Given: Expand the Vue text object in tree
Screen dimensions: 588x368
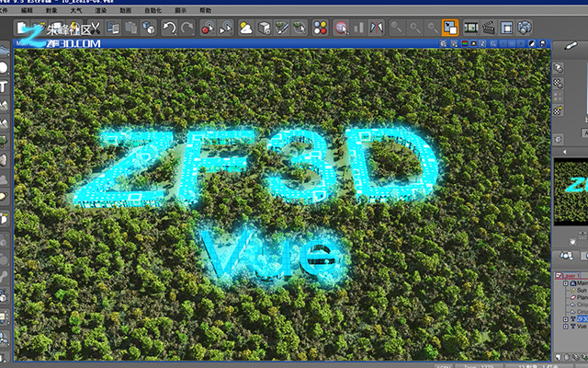Looking at the screenshot, I should click(566, 327).
